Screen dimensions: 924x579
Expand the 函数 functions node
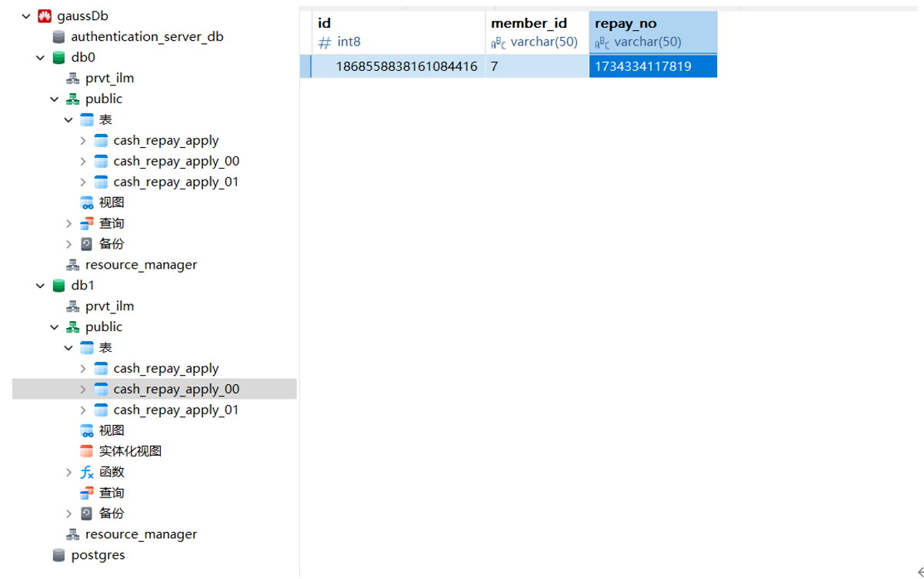(69, 472)
